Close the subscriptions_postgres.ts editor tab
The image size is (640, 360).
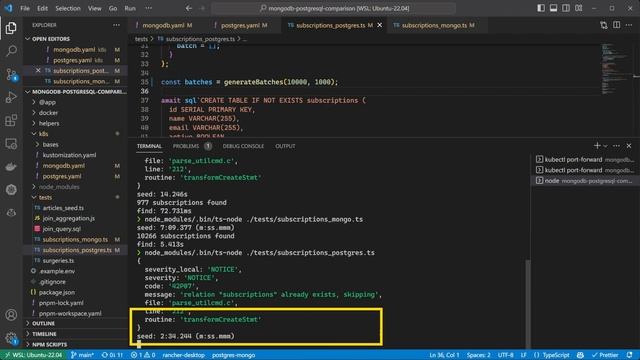380,25
